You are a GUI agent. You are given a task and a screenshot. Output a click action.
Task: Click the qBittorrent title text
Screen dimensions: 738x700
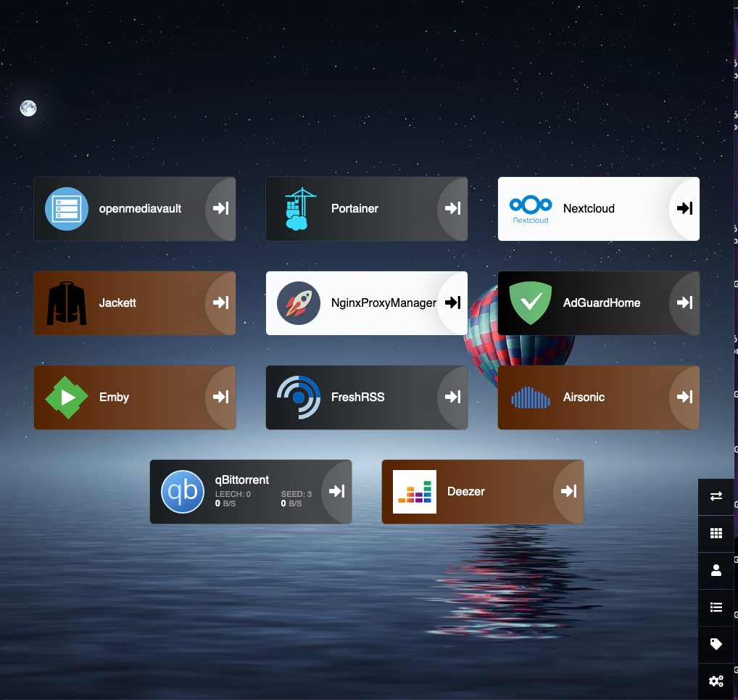pos(242,480)
